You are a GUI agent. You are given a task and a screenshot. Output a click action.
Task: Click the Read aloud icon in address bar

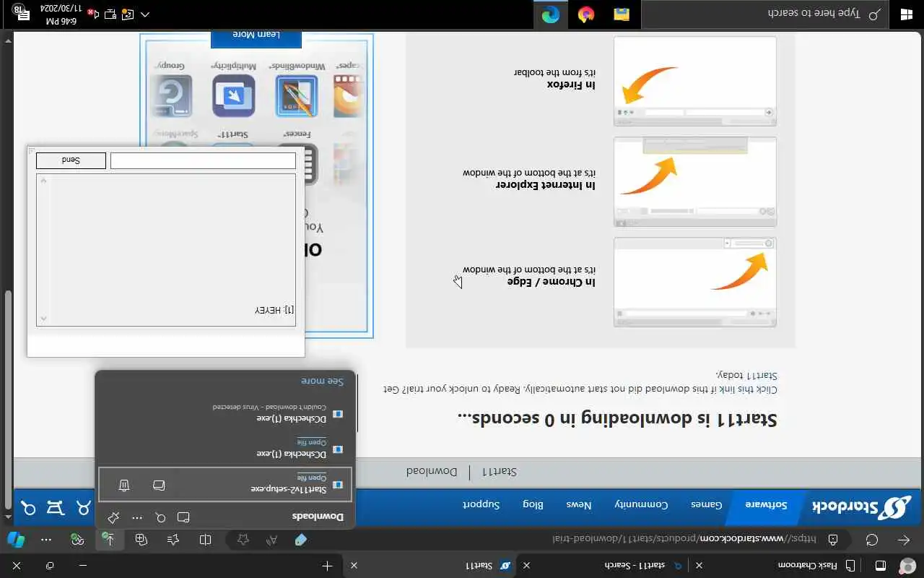click(x=272, y=540)
